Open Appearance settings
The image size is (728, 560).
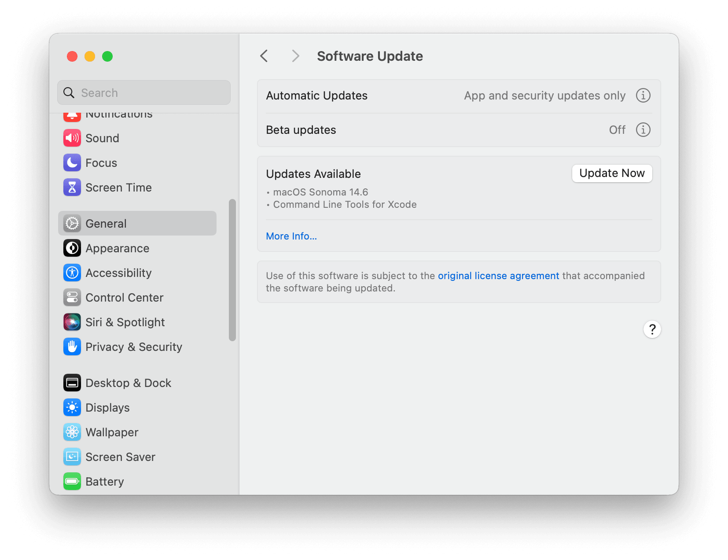pyautogui.click(x=118, y=248)
